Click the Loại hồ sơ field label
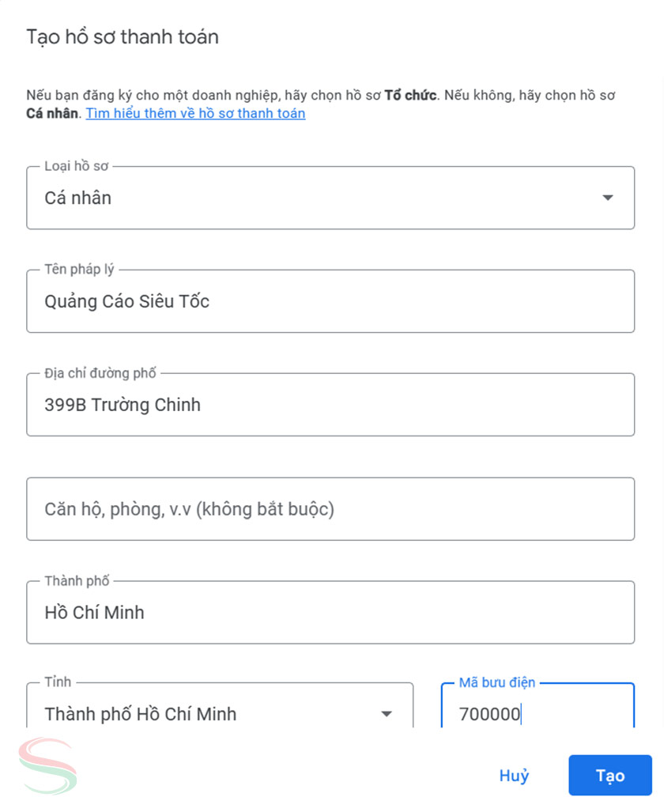The image size is (664, 812). [77, 166]
